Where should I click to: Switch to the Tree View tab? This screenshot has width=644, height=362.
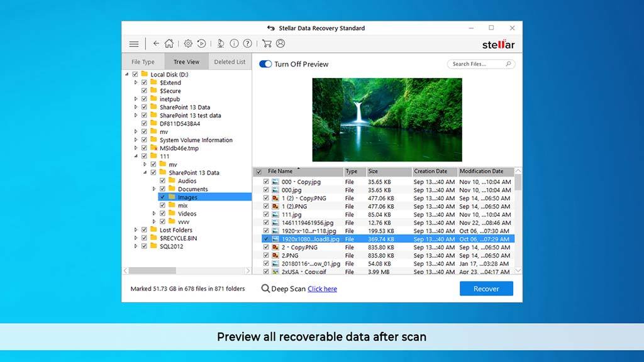tap(186, 62)
